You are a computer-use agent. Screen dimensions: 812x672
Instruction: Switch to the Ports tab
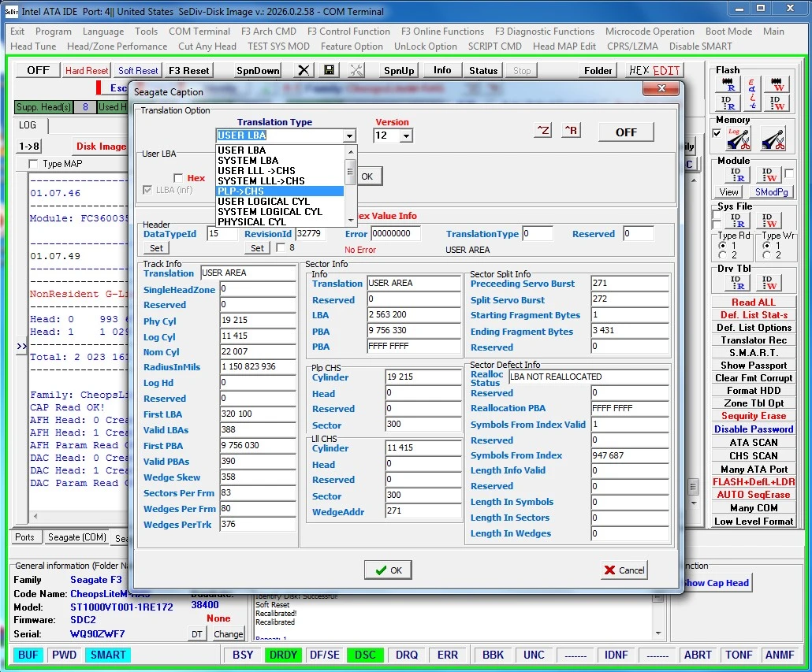pyautogui.click(x=24, y=537)
